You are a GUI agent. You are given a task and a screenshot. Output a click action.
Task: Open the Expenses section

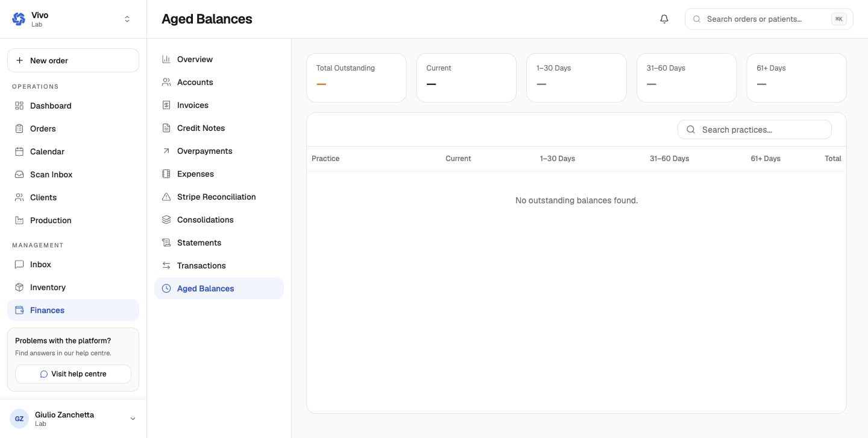pyautogui.click(x=219, y=174)
